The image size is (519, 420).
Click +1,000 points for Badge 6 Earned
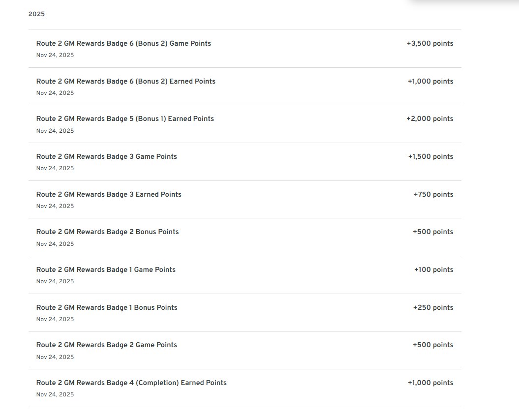pos(430,81)
